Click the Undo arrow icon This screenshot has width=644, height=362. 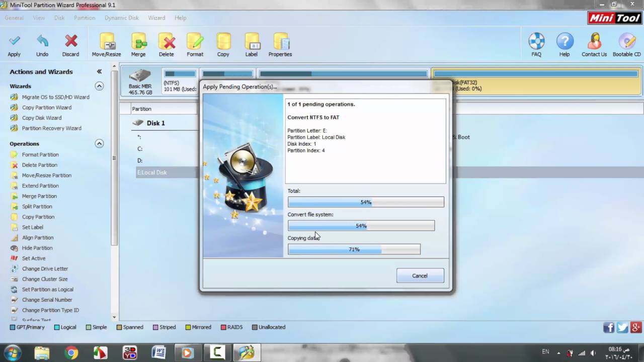[x=42, y=41]
